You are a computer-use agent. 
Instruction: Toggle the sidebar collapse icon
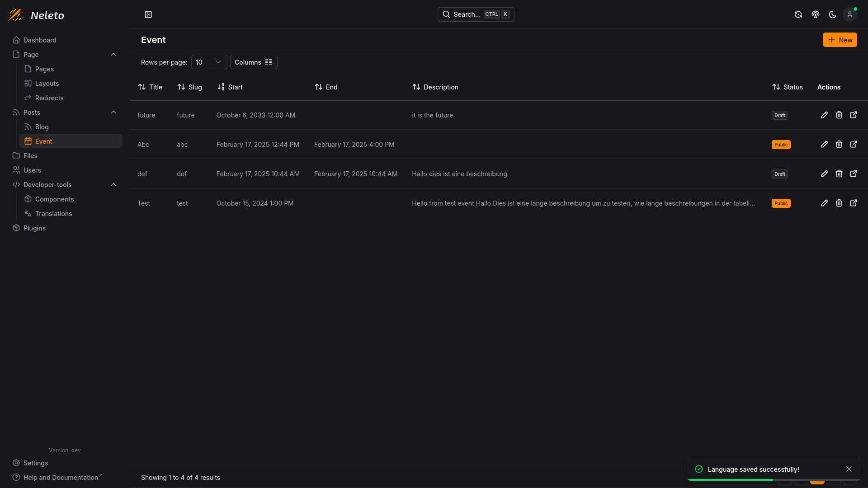[x=148, y=14]
